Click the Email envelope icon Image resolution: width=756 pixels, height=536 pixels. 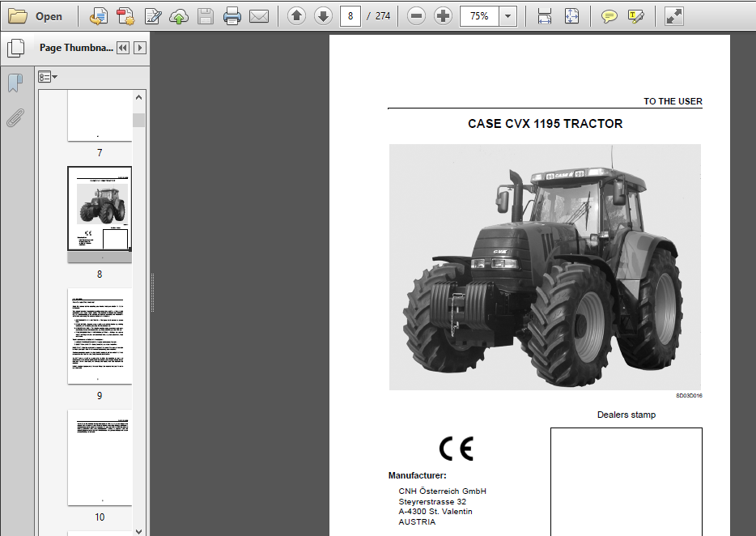259,16
